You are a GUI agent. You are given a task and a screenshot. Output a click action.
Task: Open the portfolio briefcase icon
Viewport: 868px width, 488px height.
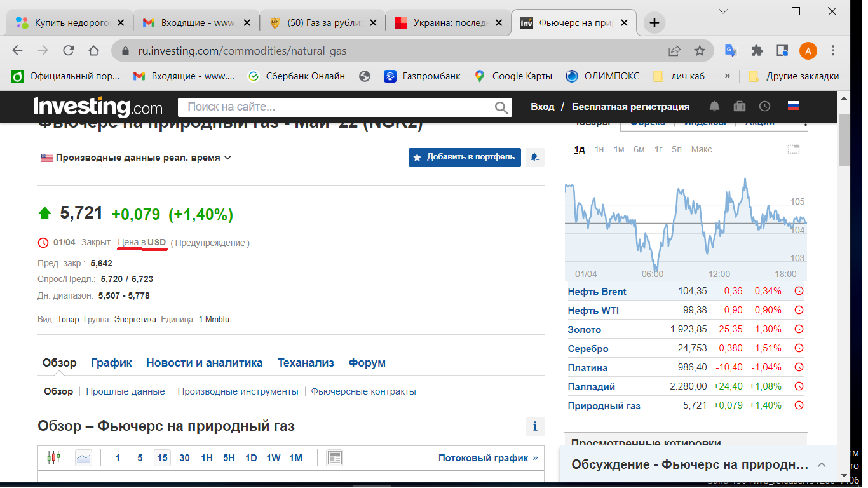click(x=740, y=106)
